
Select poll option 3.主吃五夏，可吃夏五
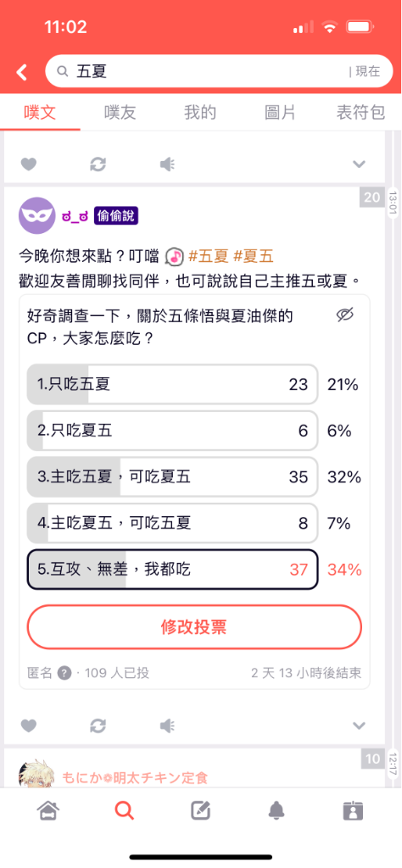(x=172, y=476)
